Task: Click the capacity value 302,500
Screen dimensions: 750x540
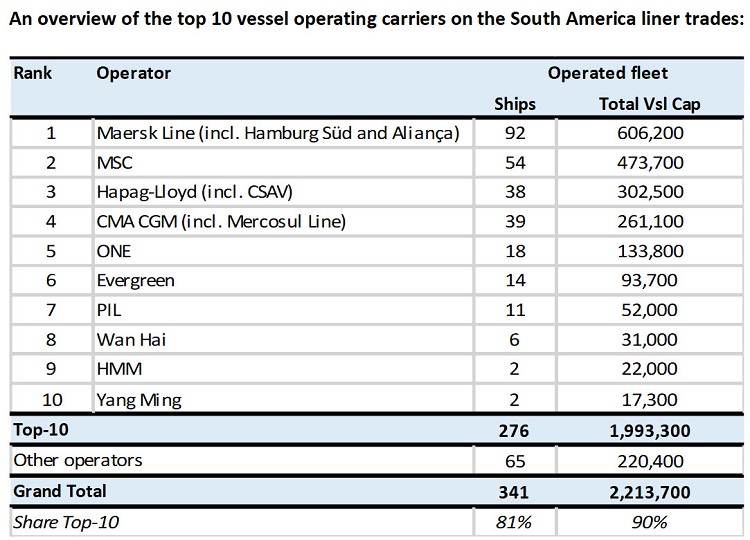Action: (650, 192)
